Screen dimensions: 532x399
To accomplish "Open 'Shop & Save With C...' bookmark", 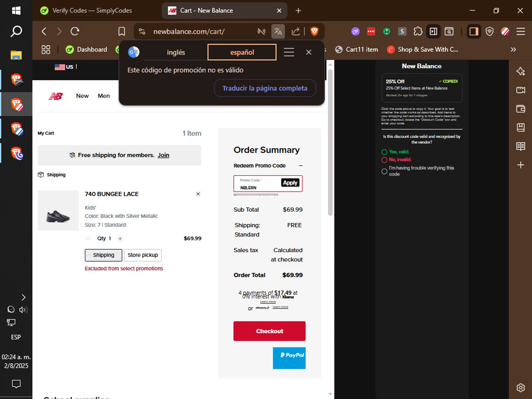I will click(x=423, y=50).
